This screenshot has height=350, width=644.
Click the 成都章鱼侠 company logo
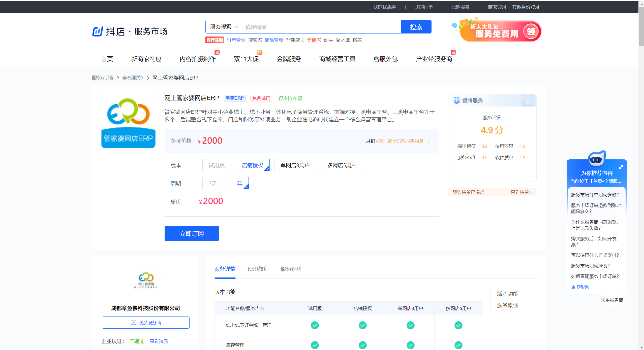[146, 280]
